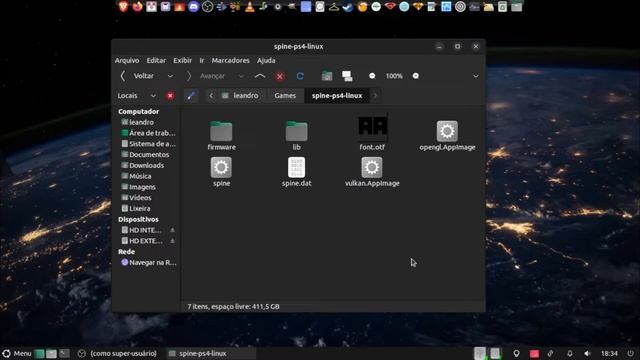
Task: Open the Voltar history dropdown
Action: click(x=170, y=76)
